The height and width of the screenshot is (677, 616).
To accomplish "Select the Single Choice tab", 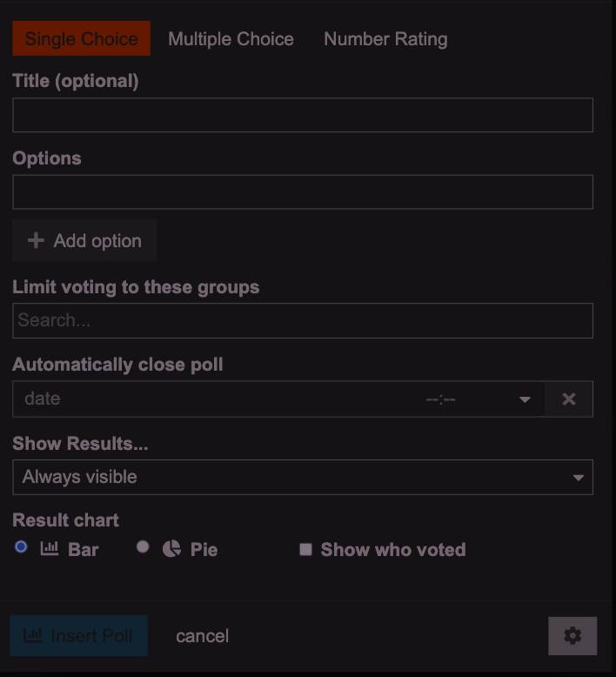I will point(81,38).
